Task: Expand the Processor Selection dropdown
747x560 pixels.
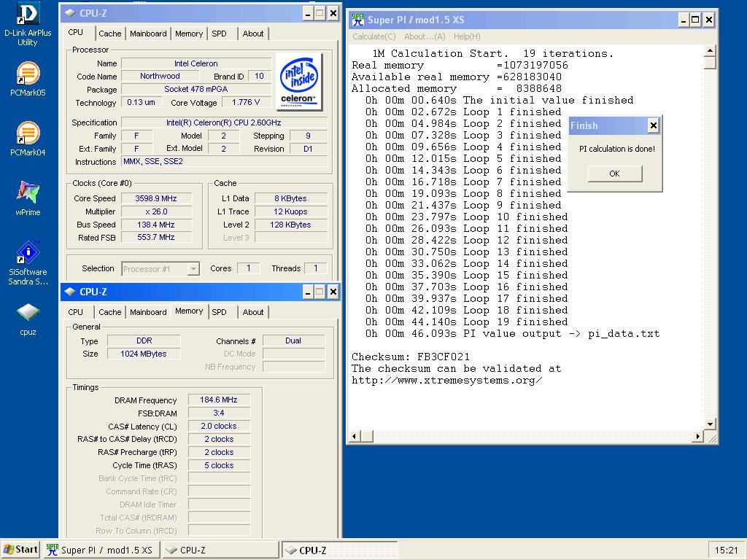Action: 193,269
